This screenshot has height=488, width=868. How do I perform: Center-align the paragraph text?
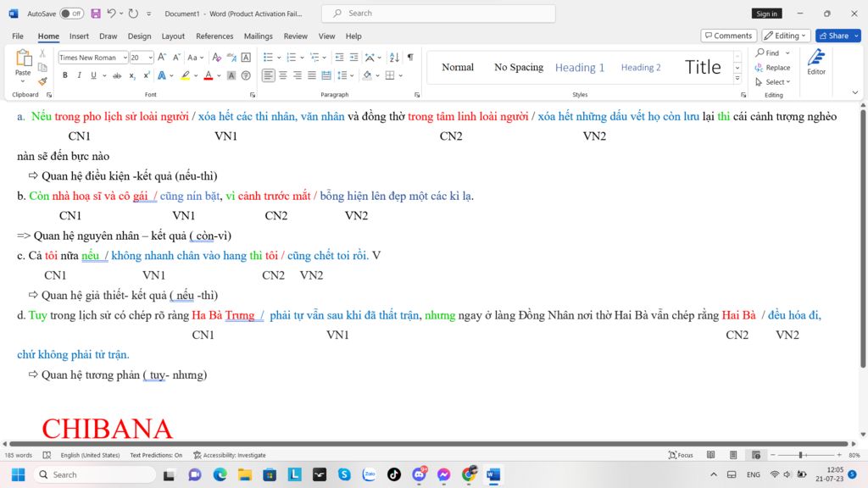pyautogui.click(x=283, y=75)
